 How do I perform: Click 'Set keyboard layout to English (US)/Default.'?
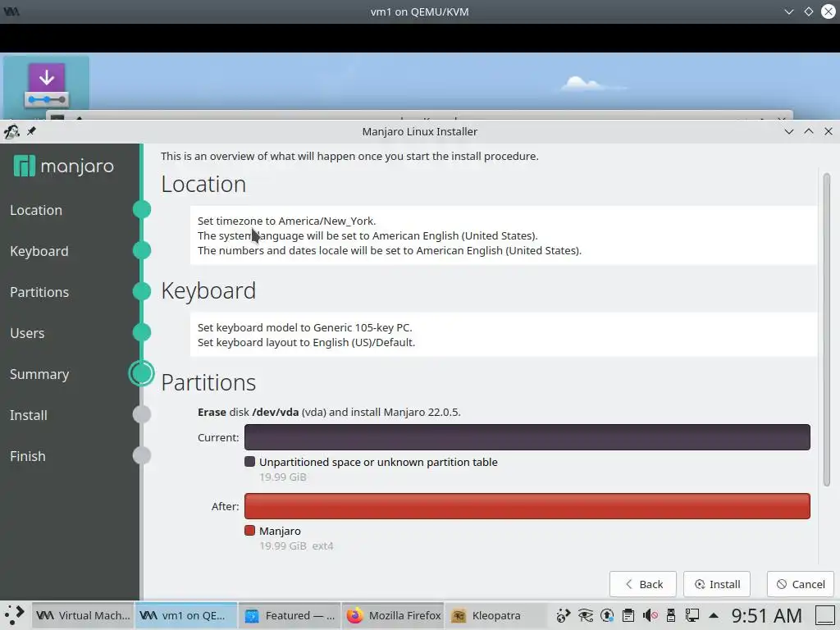click(x=307, y=342)
